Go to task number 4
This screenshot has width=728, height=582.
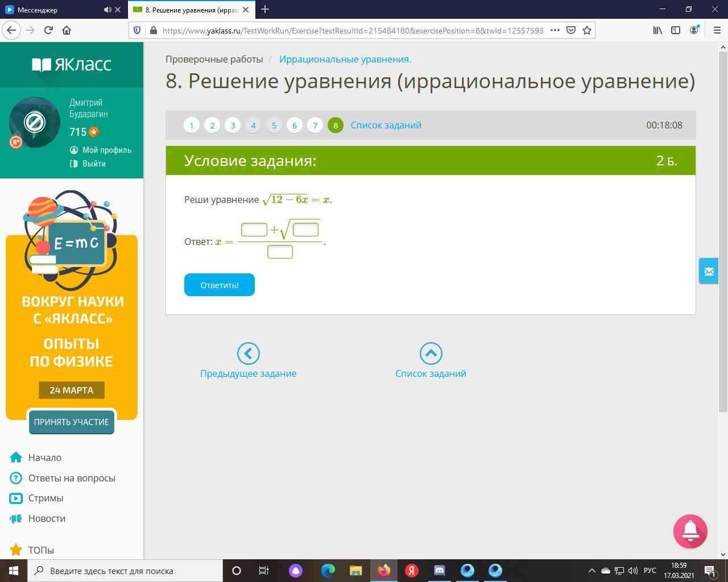253,125
